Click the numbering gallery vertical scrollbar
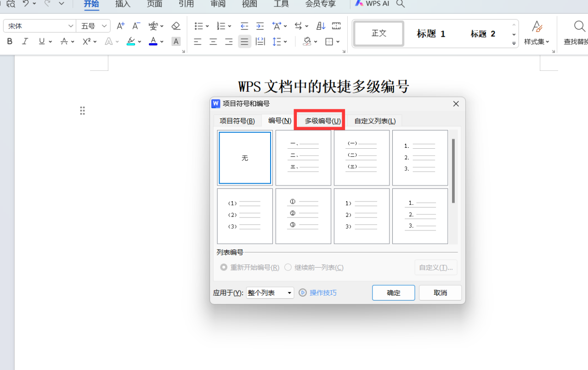Image resolution: width=588 pixels, height=370 pixels. tap(453, 171)
